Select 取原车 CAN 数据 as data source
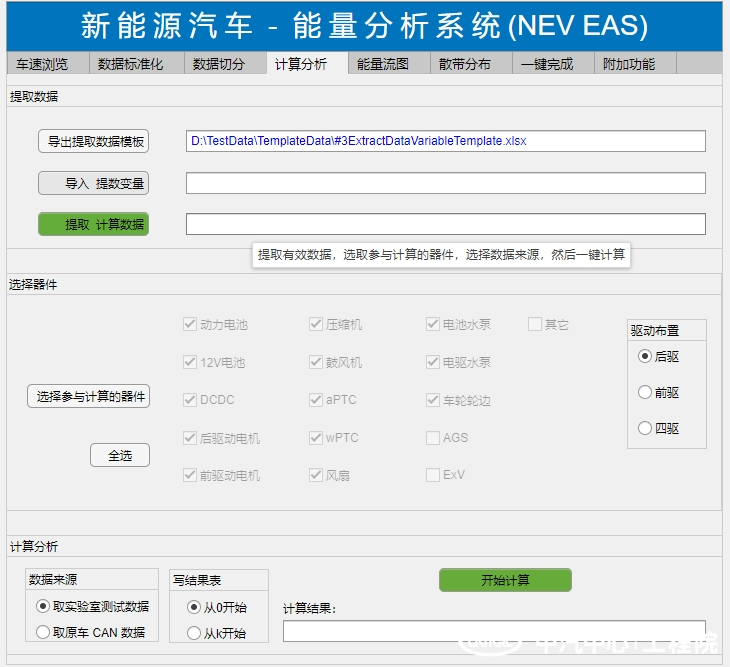 [x=43, y=632]
